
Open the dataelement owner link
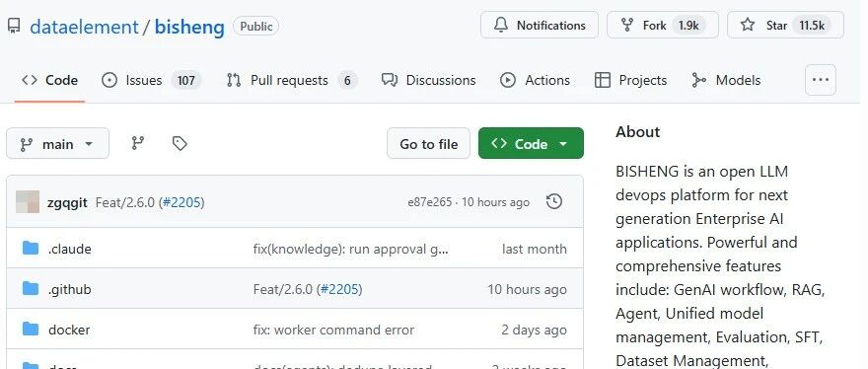click(x=84, y=27)
